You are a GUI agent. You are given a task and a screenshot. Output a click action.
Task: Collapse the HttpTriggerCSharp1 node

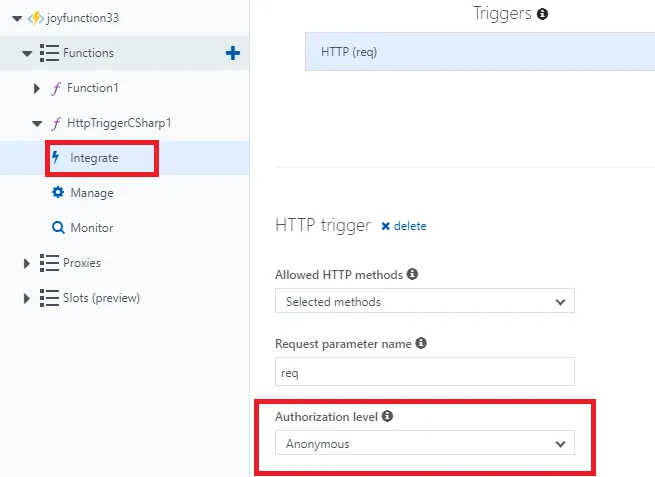[x=37, y=123]
